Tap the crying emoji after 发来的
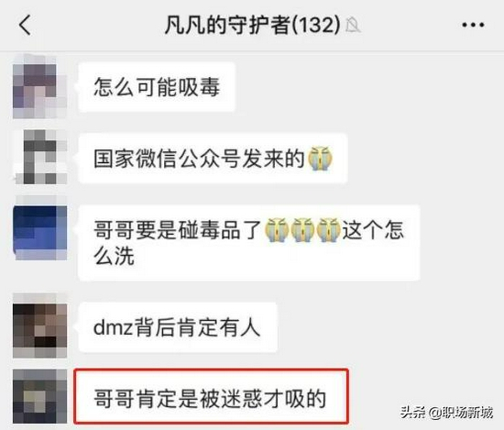Image resolution: width=504 pixels, height=430 pixels. tap(320, 159)
